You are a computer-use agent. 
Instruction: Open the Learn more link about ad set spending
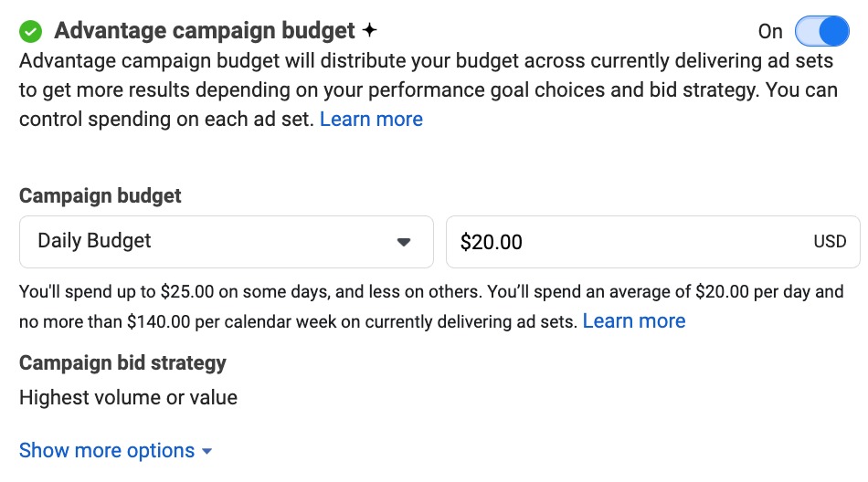371,120
